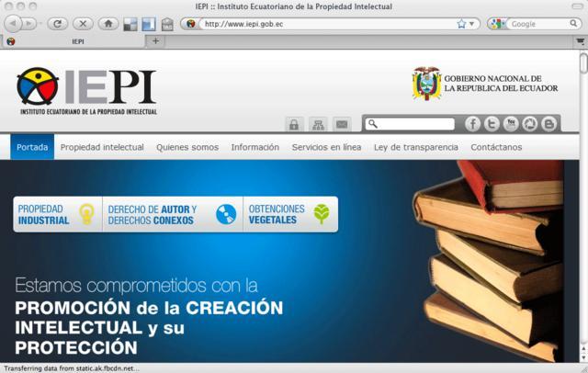Open the circular Picasa photo icon
The width and height of the screenshot is (588, 373).
pos(530,124)
